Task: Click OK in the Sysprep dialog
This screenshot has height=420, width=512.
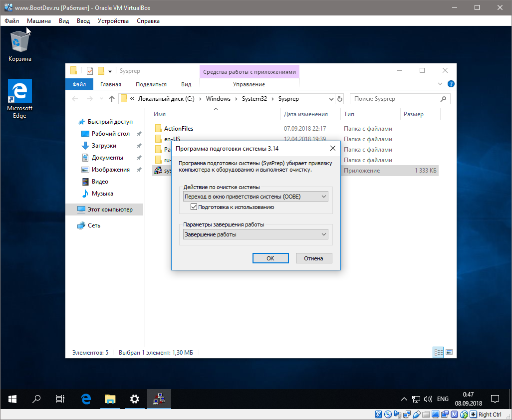Action: point(270,258)
